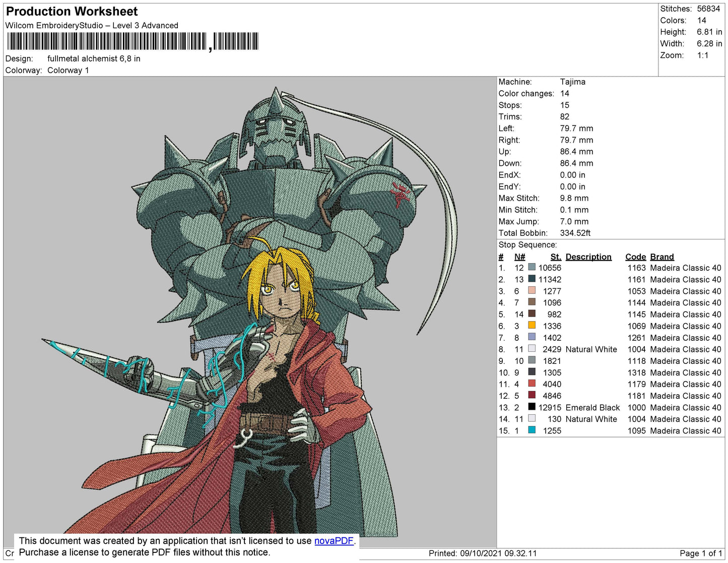The width and height of the screenshot is (728, 563).
Task: Click the Description column header
Action: tap(588, 257)
